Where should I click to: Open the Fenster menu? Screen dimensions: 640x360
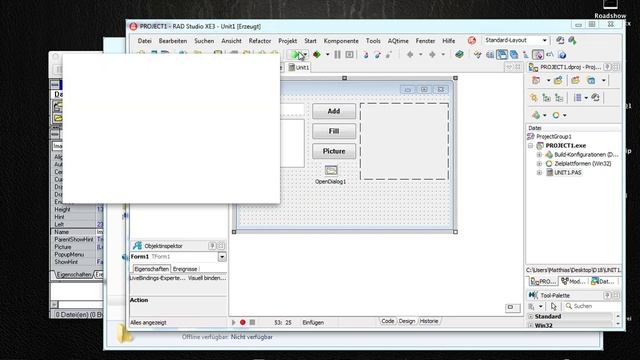(x=425, y=41)
